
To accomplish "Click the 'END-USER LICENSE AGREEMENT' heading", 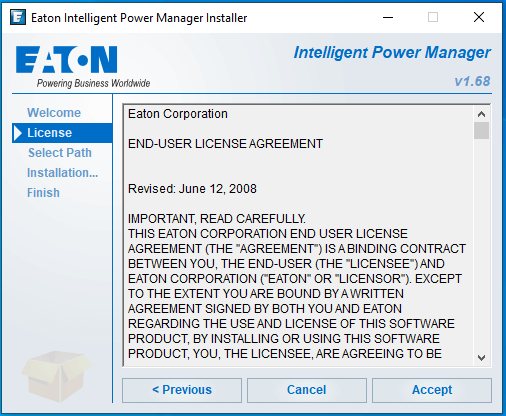I will 225,144.
